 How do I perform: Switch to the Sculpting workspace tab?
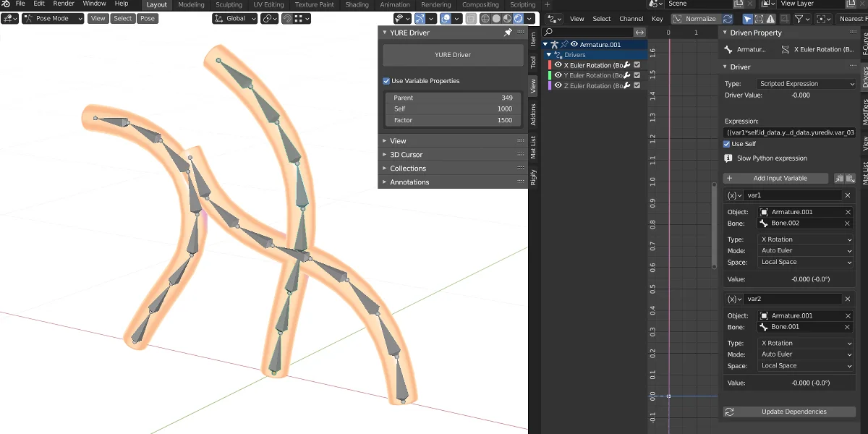pyautogui.click(x=229, y=4)
